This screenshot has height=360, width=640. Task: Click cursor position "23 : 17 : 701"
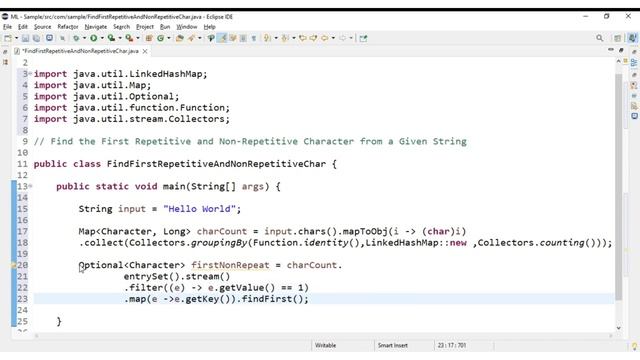tap(452, 345)
